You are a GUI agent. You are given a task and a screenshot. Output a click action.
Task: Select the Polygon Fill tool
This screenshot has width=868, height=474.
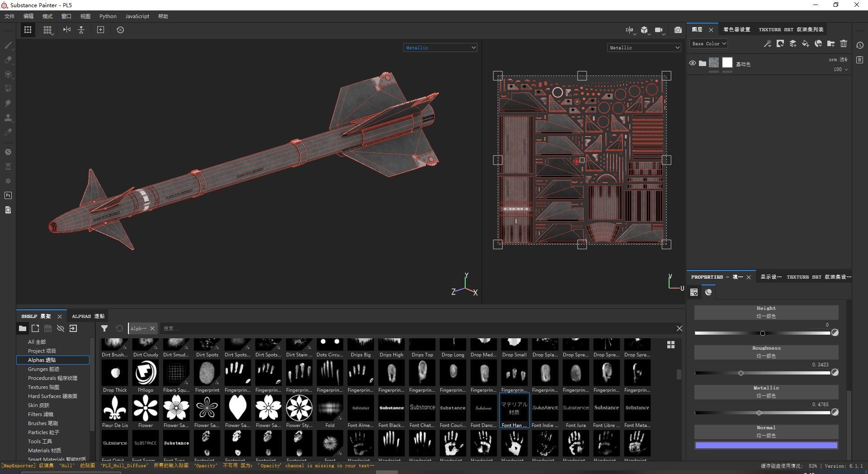[x=8, y=89]
